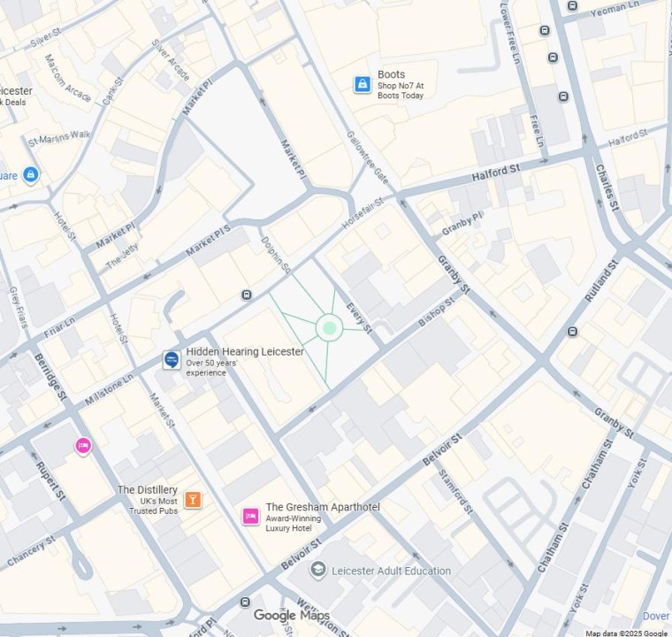Screen dimensions: 672x637
Task: Click bus stop icon on lower Belvoir St
Action: (245, 602)
